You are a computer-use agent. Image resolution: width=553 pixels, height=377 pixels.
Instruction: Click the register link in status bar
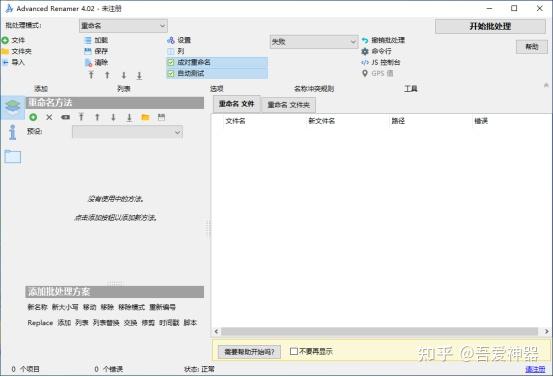[x=535, y=369]
